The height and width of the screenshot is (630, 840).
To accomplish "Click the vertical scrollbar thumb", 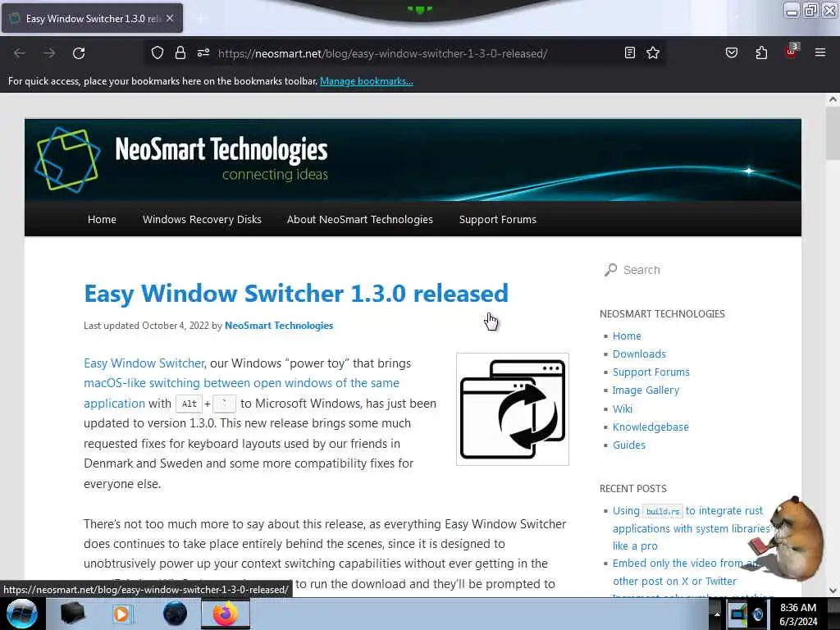I will 832,133.
